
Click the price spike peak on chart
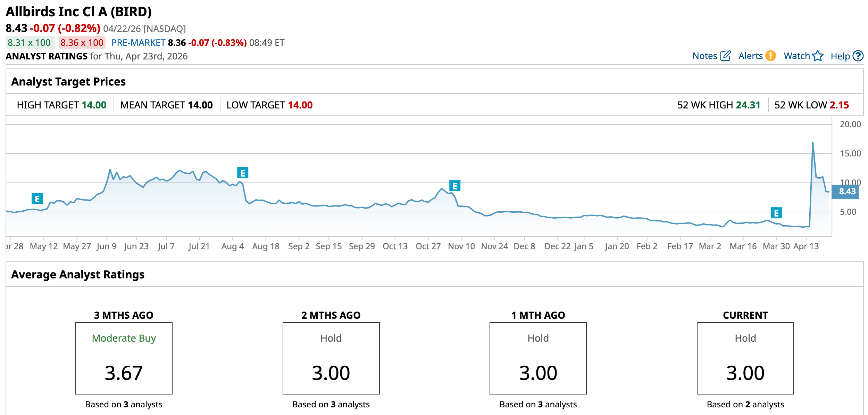813,143
